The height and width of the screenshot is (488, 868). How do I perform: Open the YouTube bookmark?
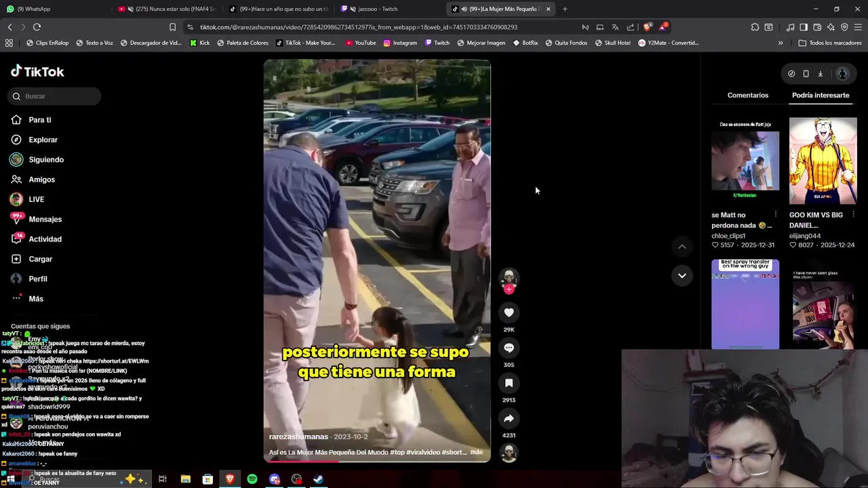(x=360, y=43)
